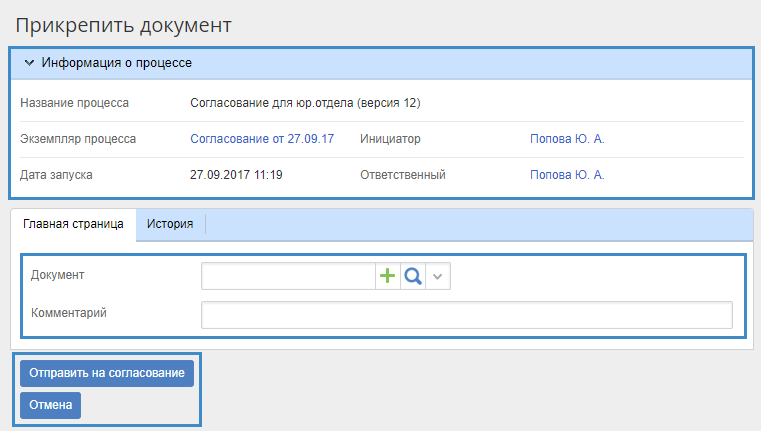Click the launch date 27.09.2017 11:19 value
Screen dimensions: 761x431
tap(236, 175)
